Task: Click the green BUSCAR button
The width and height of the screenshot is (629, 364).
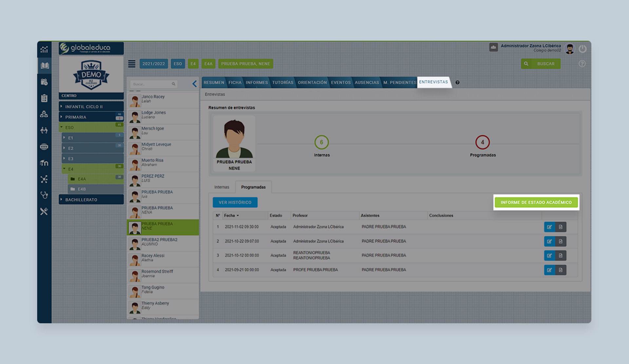Action: point(541,64)
